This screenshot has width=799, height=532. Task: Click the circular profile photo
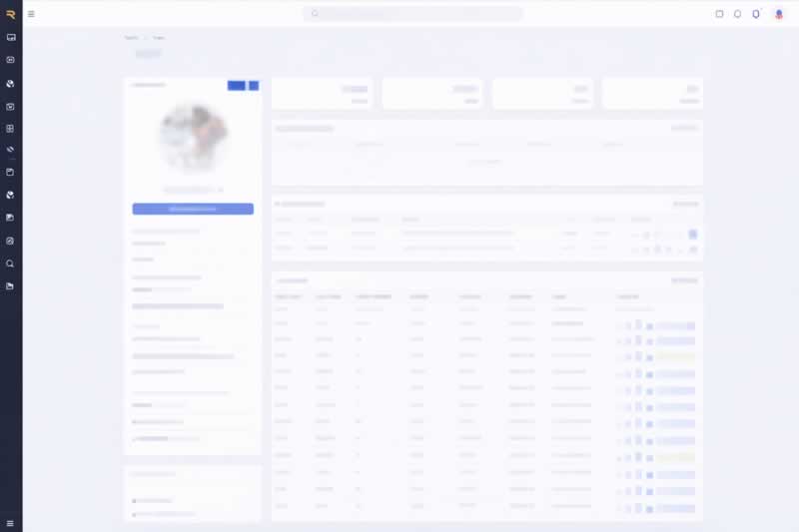193,137
